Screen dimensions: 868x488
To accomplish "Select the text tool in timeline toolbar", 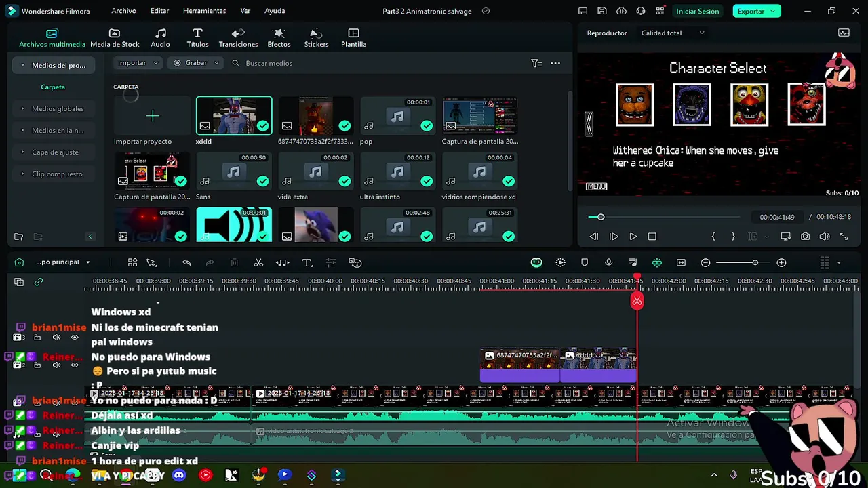I will point(307,262).
